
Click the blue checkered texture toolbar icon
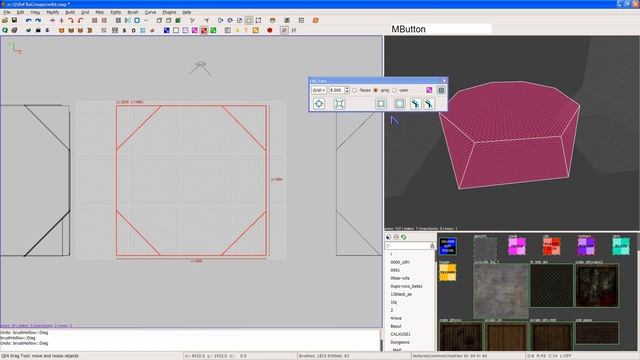pos(167,30)
